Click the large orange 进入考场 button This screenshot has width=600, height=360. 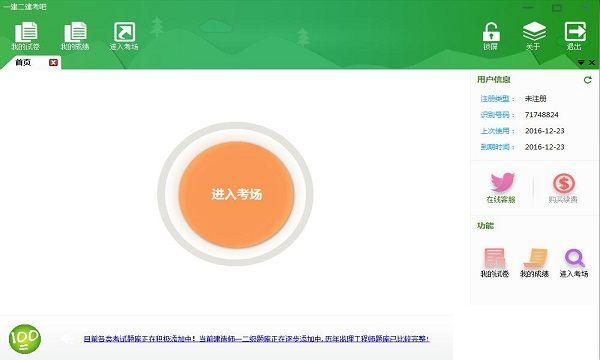point(236,194)
